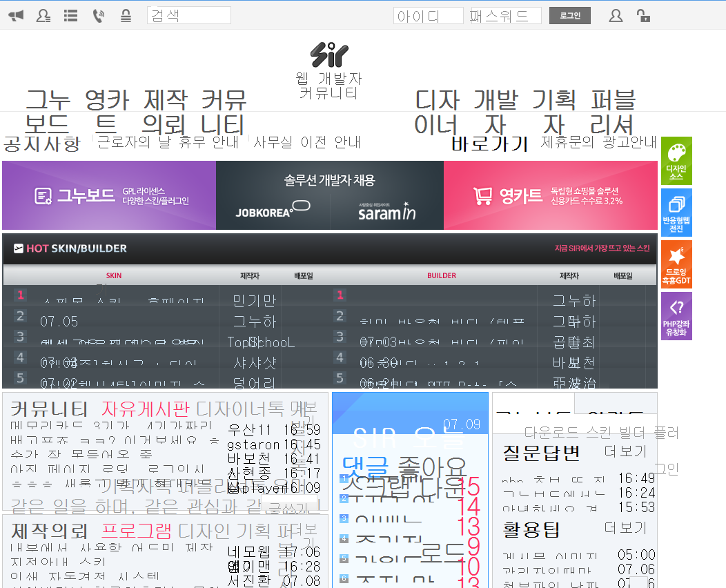Click the 제휴문의 link
726x588 pixels.
click(x=567, y=141)
